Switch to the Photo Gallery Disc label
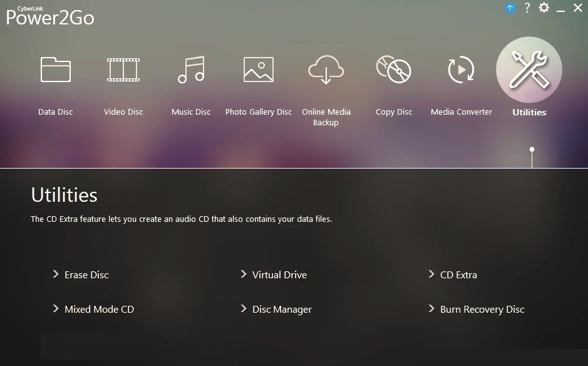 coord(259,112)
